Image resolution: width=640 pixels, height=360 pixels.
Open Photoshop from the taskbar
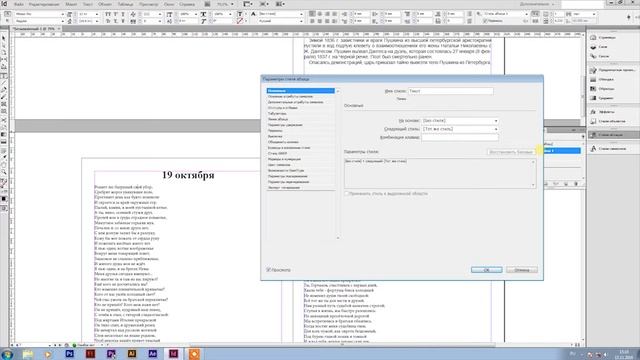(69, 354)
